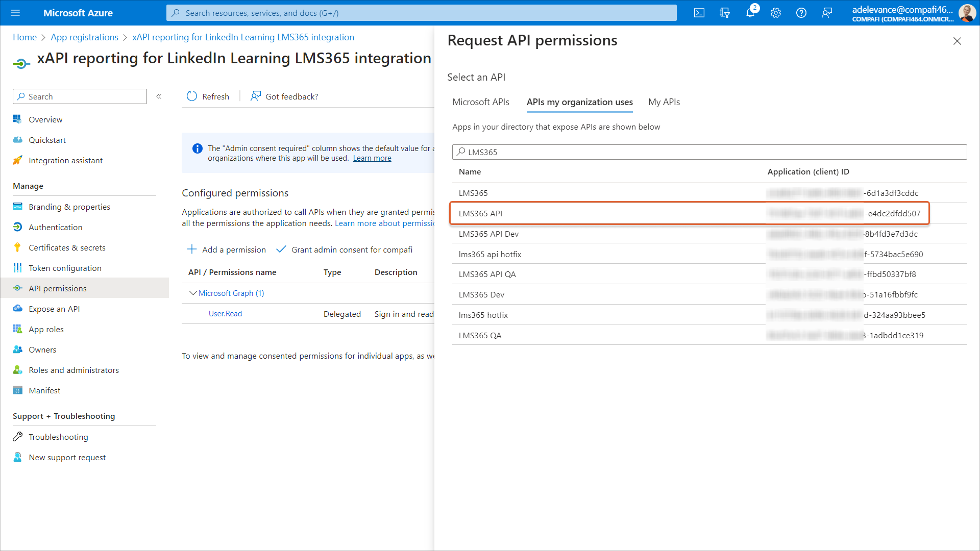Open the hamburger portal menu
The width and height of the screenshot is (980, 551).
coord(15,13)
